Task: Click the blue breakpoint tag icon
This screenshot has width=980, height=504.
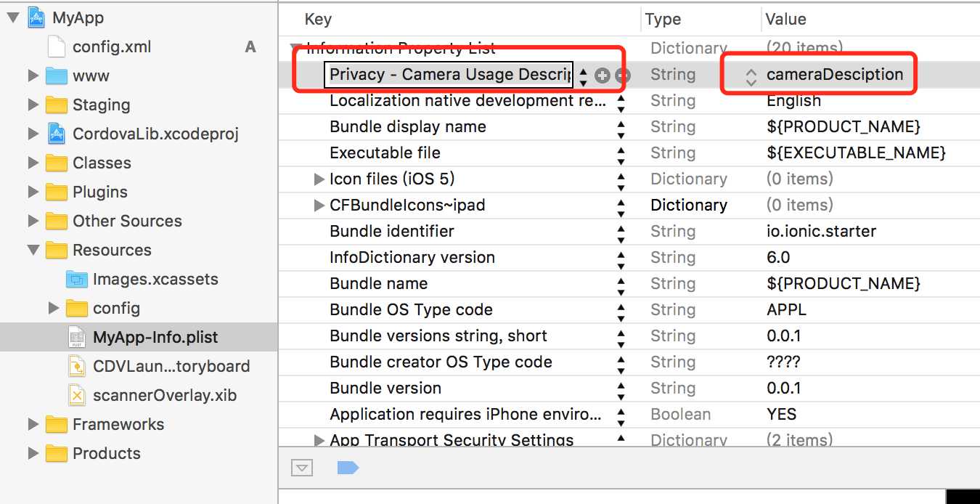Action: coord(348,468)
